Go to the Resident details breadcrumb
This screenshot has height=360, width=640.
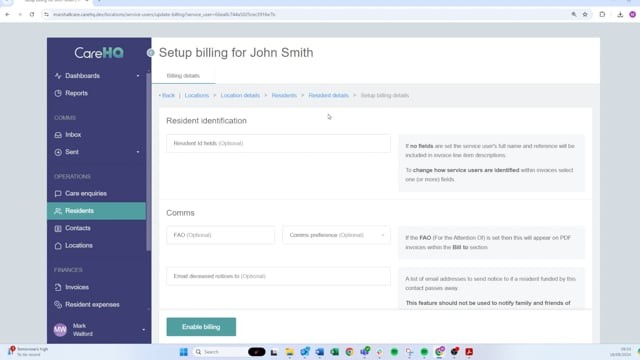point(329,96)
